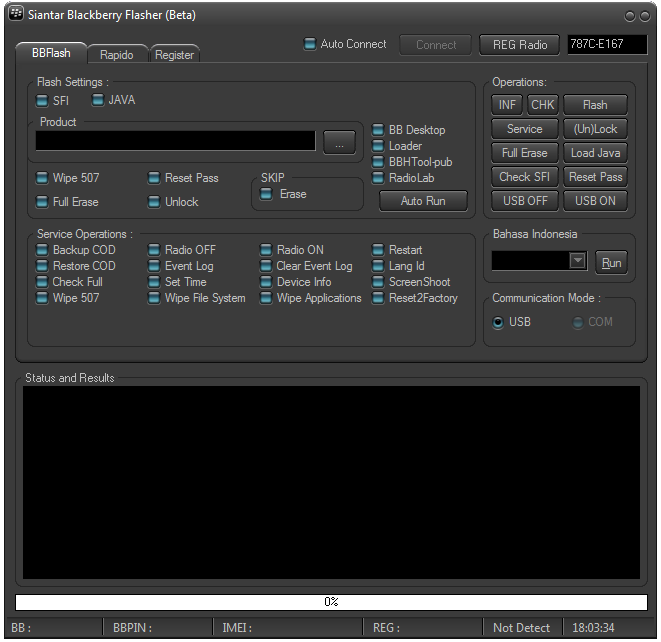
Task: Click Reset Pass in Operations panel
Action: tap(595, 177)
